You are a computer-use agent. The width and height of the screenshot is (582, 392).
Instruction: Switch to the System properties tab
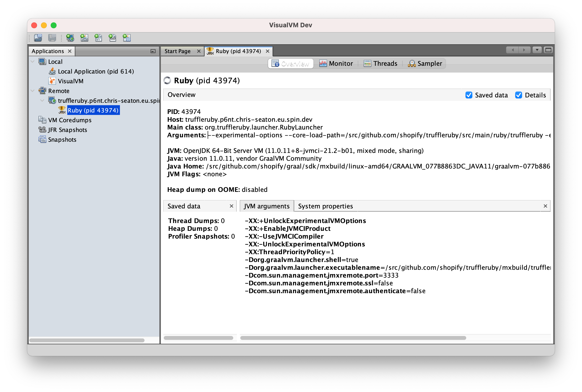click(325, 206)
